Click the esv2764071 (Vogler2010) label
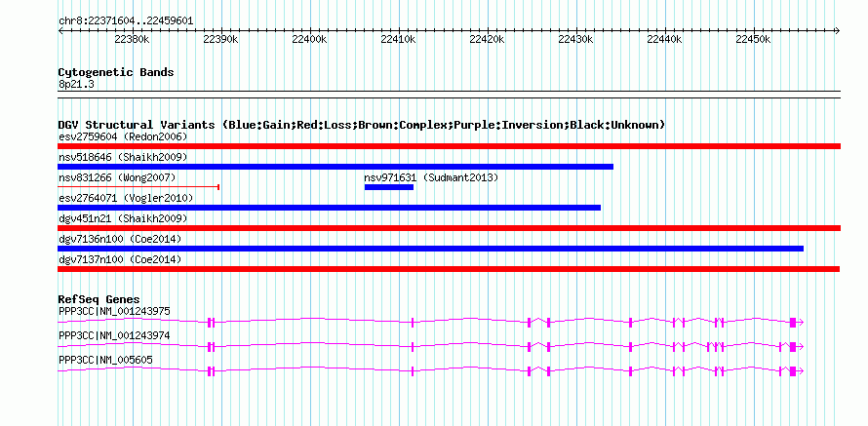 coord(126,198)
